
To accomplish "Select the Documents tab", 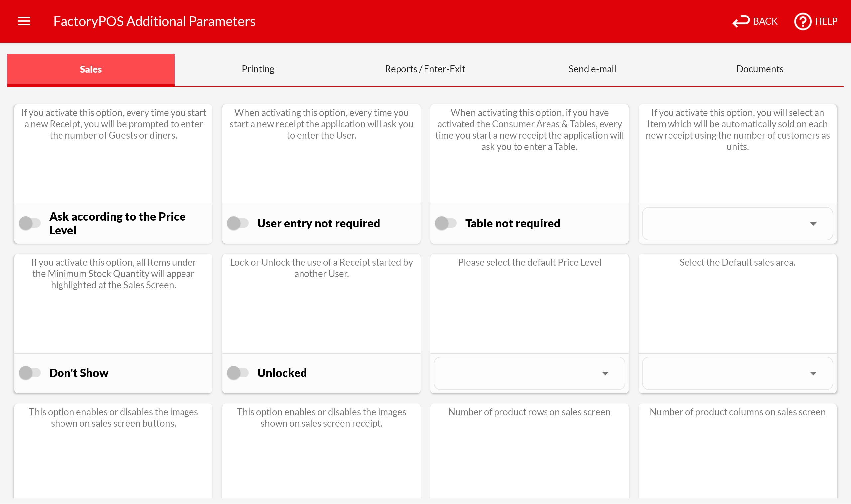I will coord(759,69).
